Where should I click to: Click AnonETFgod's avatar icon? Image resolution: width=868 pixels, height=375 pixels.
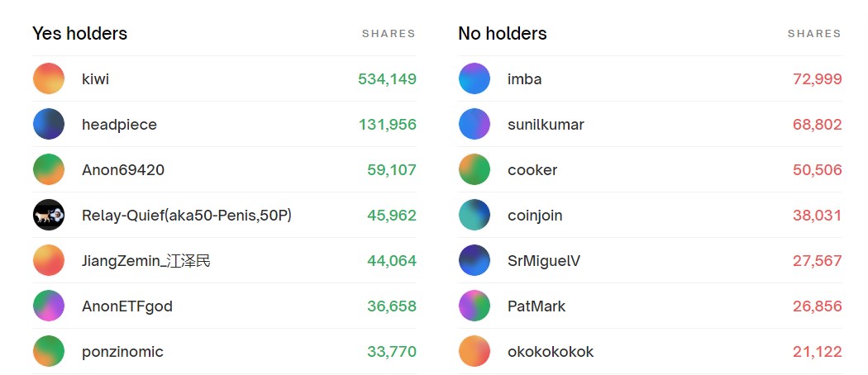point(49,306)
